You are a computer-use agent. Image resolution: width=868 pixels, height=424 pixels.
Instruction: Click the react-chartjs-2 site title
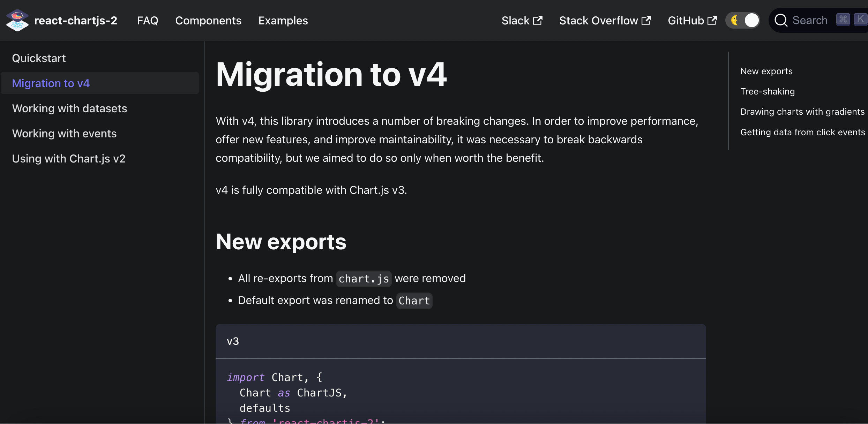[76, 21]
